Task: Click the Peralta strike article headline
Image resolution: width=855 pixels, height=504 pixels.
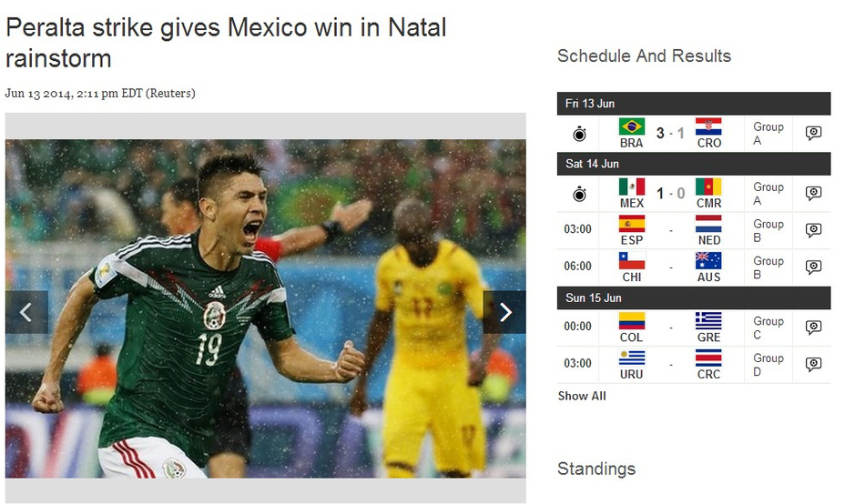Action: pyautogui.click(x=226, y=43)
